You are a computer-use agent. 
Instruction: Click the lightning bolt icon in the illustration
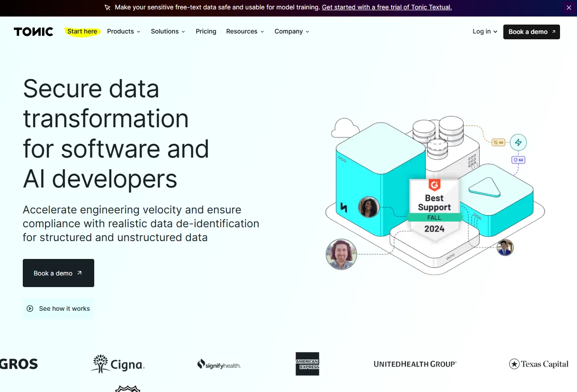click(518, 142)
